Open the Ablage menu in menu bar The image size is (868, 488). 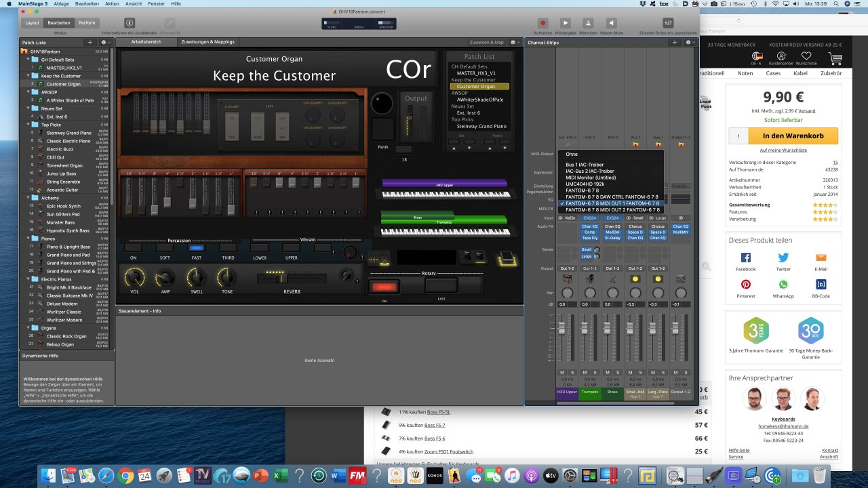pos(62,3)
